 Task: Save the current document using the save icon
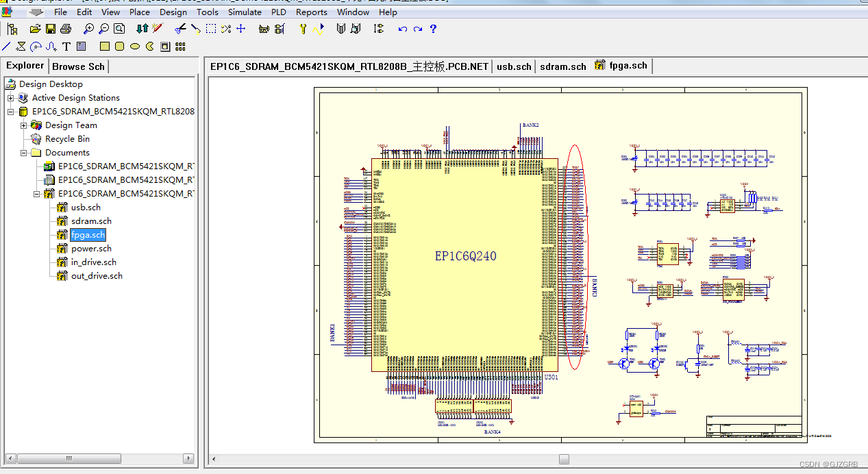pos(50,28)
